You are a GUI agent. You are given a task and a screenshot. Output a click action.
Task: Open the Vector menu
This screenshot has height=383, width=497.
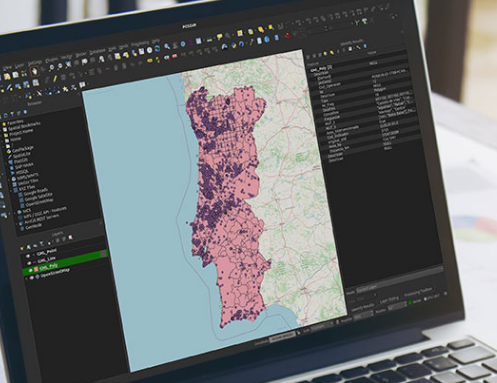coord(67,57)
